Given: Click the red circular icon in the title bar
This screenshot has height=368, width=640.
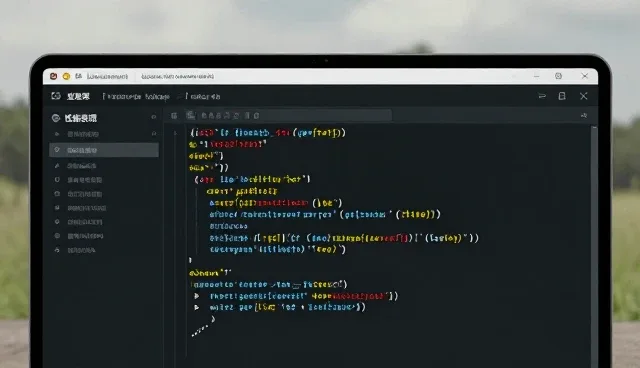Looking at the screenshot, I should pyautogui.click(x=53, y=76).
